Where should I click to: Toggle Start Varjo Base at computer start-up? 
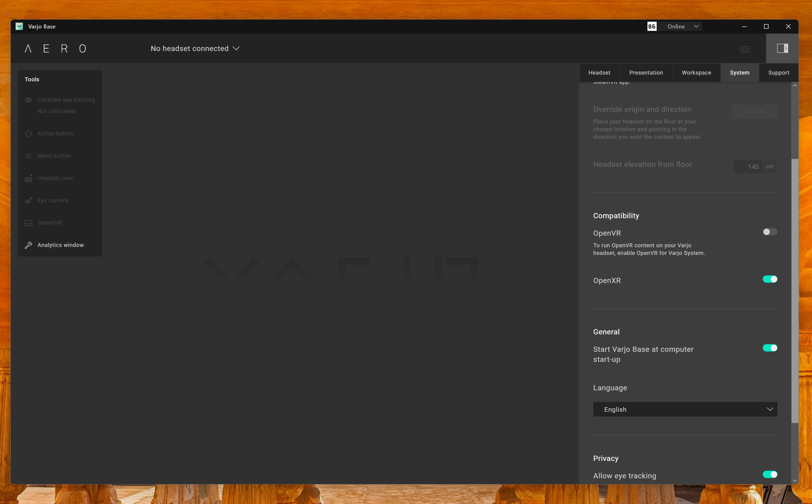(x=770, y=348)
